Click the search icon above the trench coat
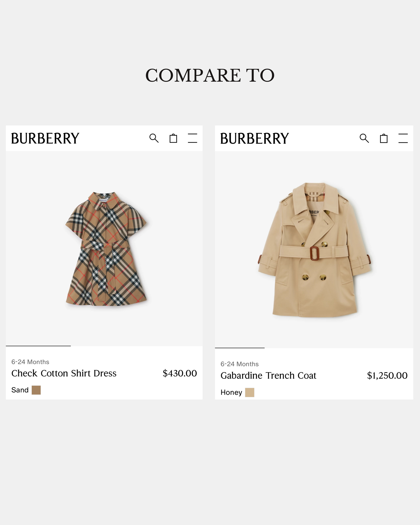The height and width of the screenshot is (525, 420). pyautogui.click(x=364, y=138)
